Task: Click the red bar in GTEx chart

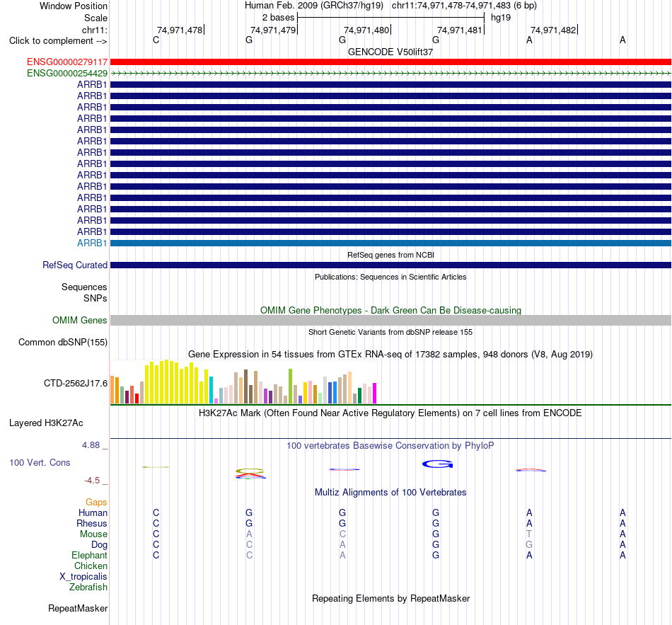Action: tap(137, 398)
